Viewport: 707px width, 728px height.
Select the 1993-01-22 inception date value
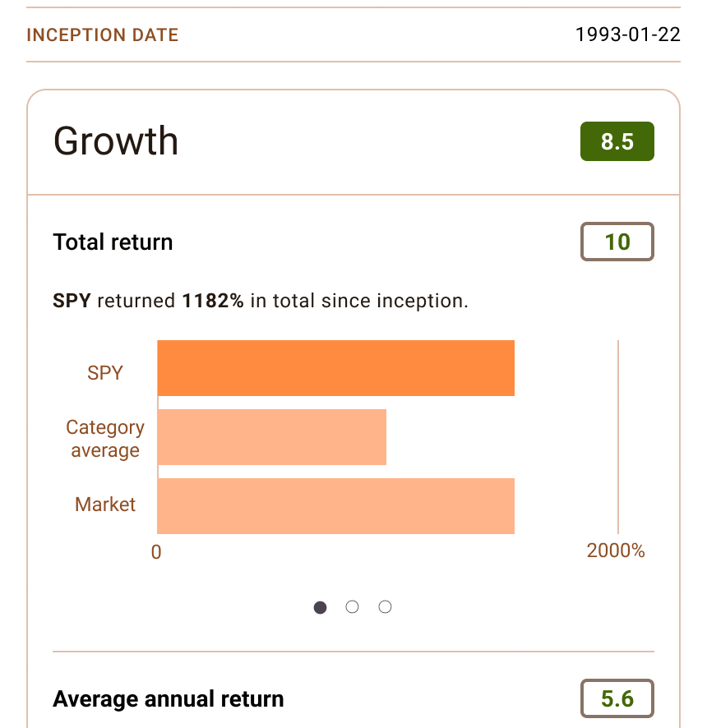click(x=627, y=35)
